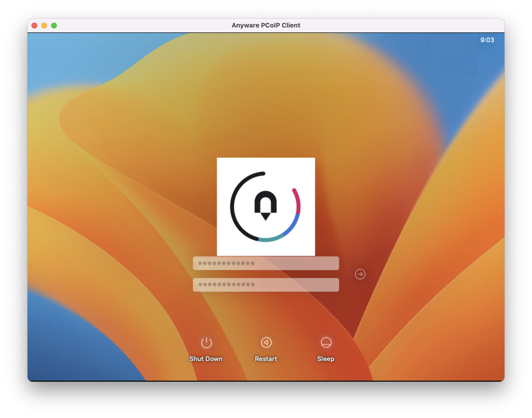Click the Sleep icon
This screenshot has width=532, height=418.
(x=326, y=342)
